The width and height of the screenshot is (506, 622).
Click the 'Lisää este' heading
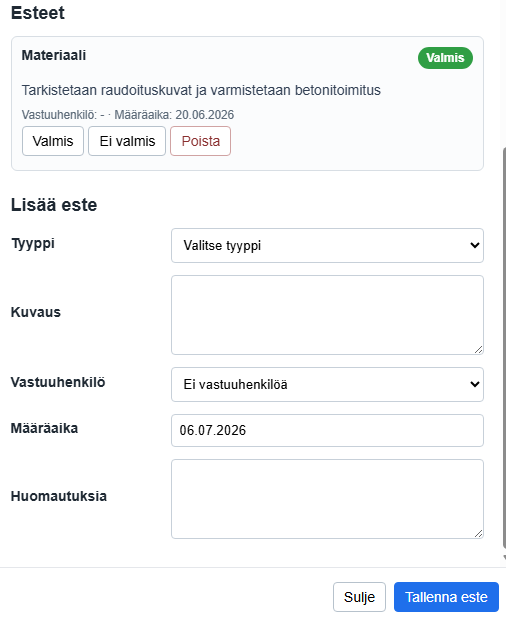click(54, 205)
